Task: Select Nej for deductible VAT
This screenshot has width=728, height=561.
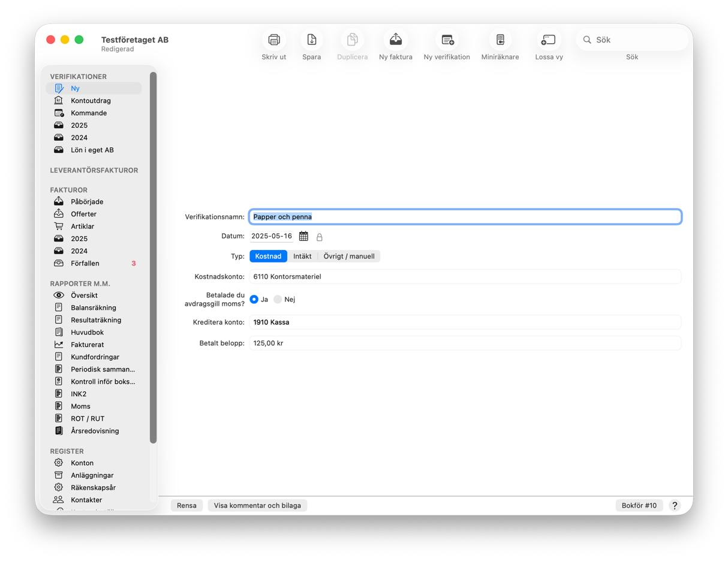Action: [278, 299]
